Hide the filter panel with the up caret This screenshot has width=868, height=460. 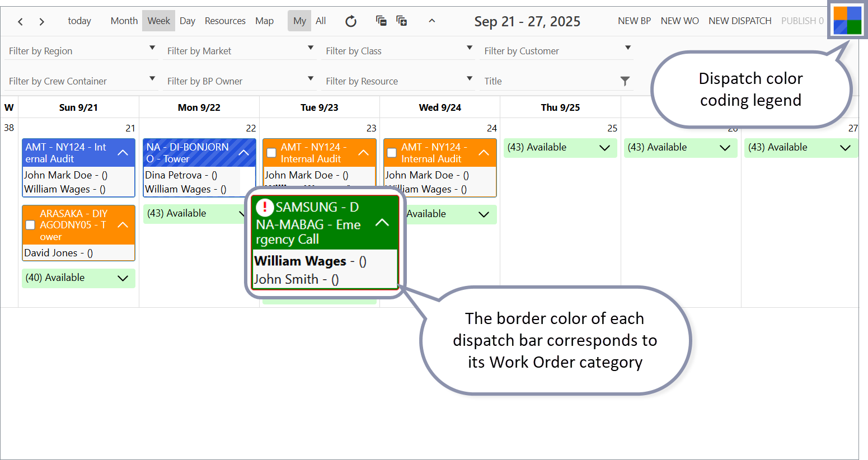(x=431, y=21)
